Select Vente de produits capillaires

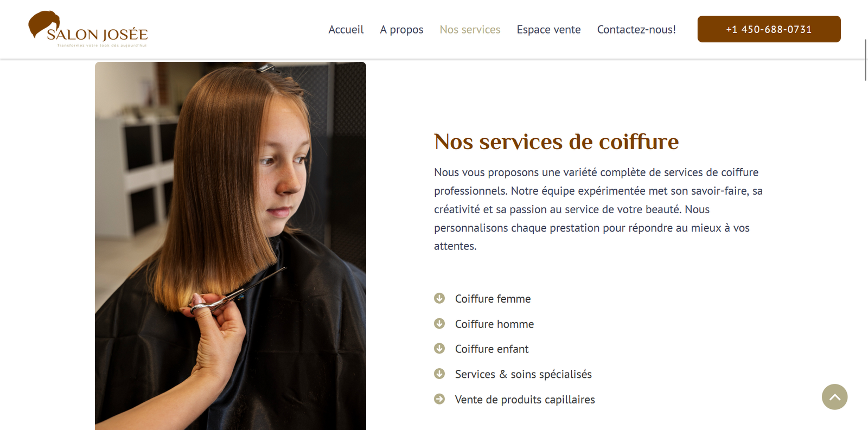pos(525,400)
